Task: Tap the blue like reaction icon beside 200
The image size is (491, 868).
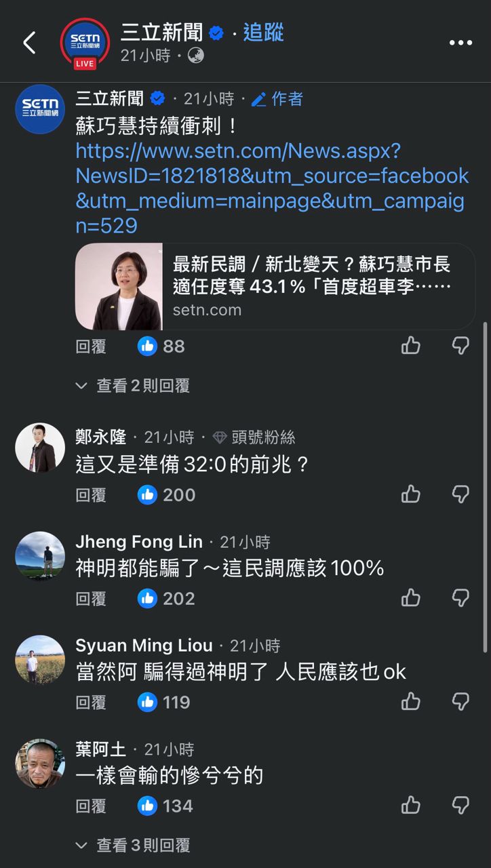Action: click(x=147, y=494)
